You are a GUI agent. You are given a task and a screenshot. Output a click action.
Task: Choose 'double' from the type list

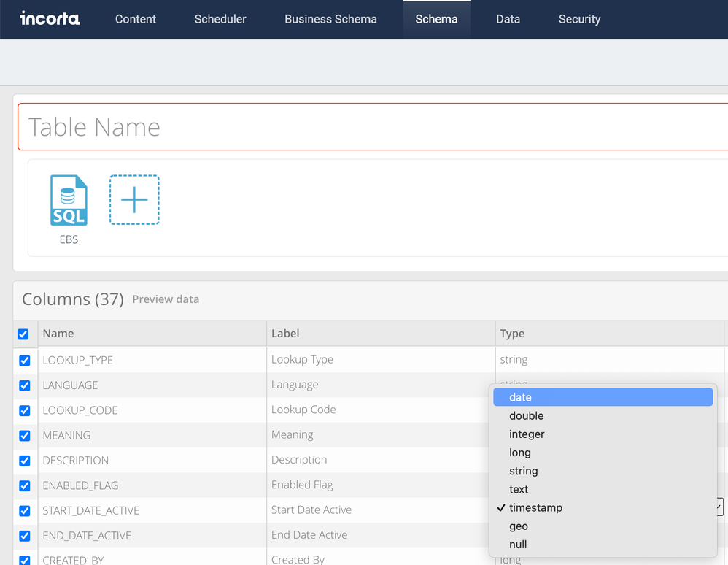[x=527, y=416]
